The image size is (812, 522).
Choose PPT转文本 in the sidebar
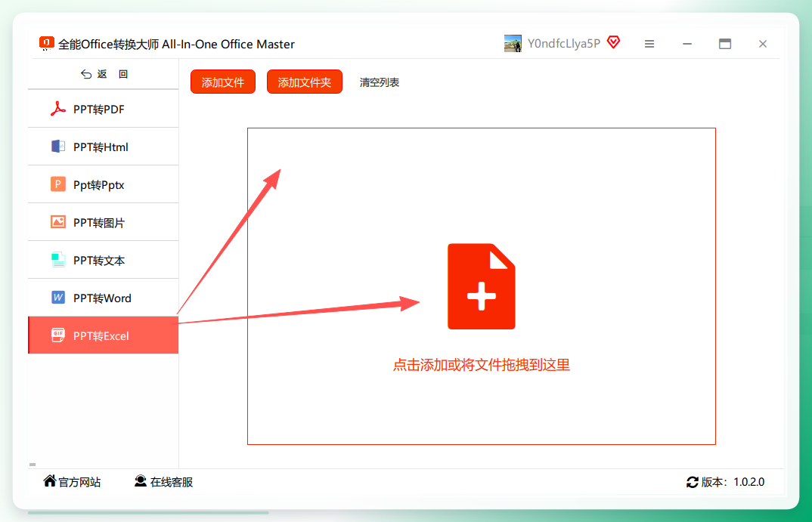tap(103, 260)
